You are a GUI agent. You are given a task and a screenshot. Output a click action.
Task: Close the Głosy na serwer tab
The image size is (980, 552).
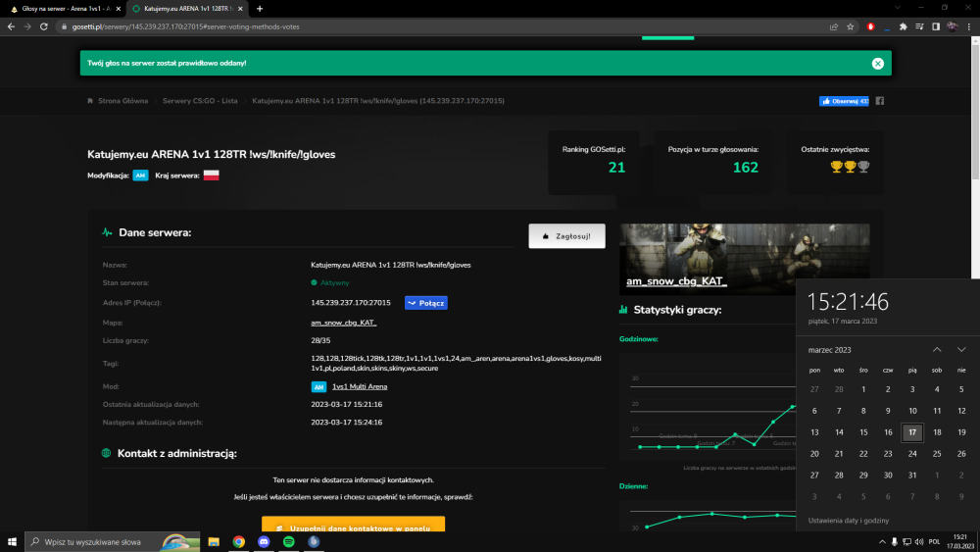tap(119, 9)
